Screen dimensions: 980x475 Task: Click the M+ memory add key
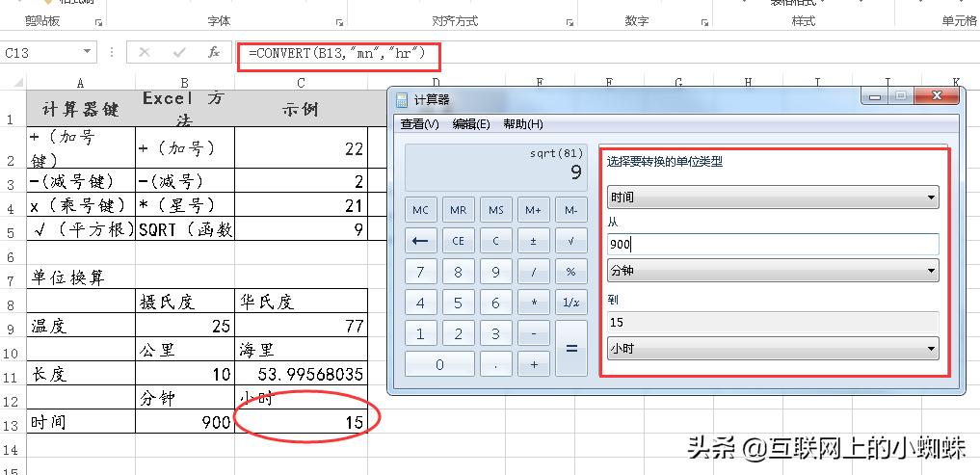tap(533, 210)
